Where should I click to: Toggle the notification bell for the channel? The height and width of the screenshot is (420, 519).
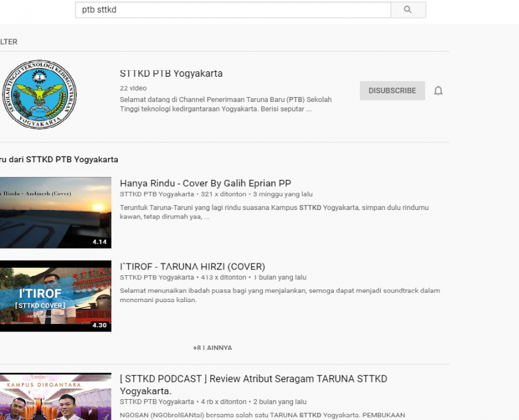coord(438,91)
